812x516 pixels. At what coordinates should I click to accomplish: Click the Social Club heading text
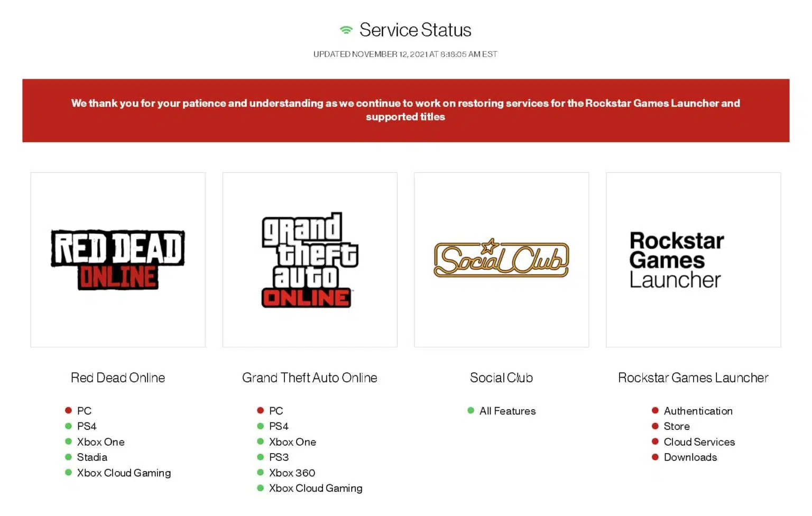pos(501,377)
